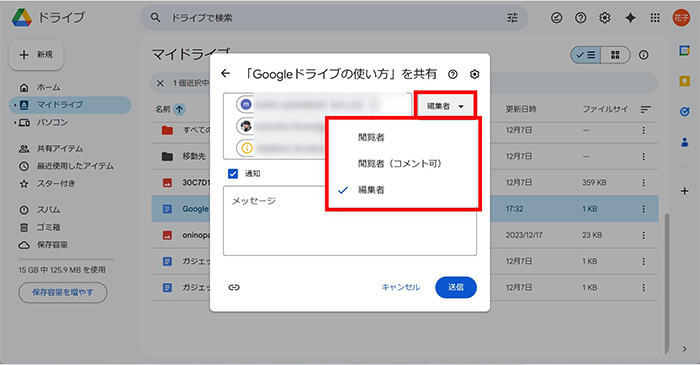This screenshot has width=700, height=365.
Task: Open advanced search options icon
Action: [x=512, y=18]
